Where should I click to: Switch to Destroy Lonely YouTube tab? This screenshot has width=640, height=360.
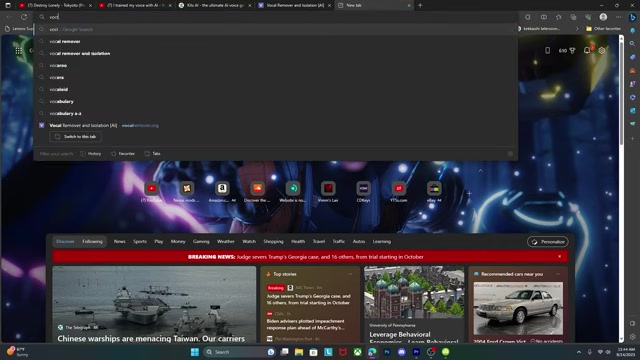(x=55, y=5)
